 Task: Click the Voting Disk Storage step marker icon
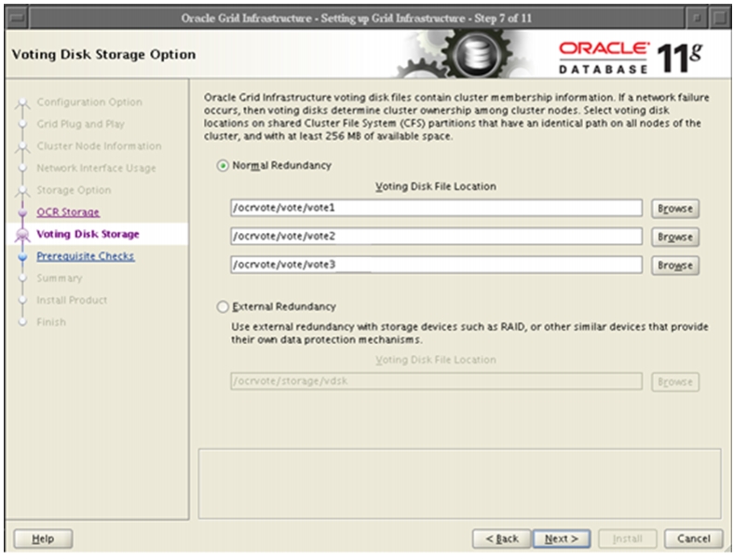[x=22, y=235]
